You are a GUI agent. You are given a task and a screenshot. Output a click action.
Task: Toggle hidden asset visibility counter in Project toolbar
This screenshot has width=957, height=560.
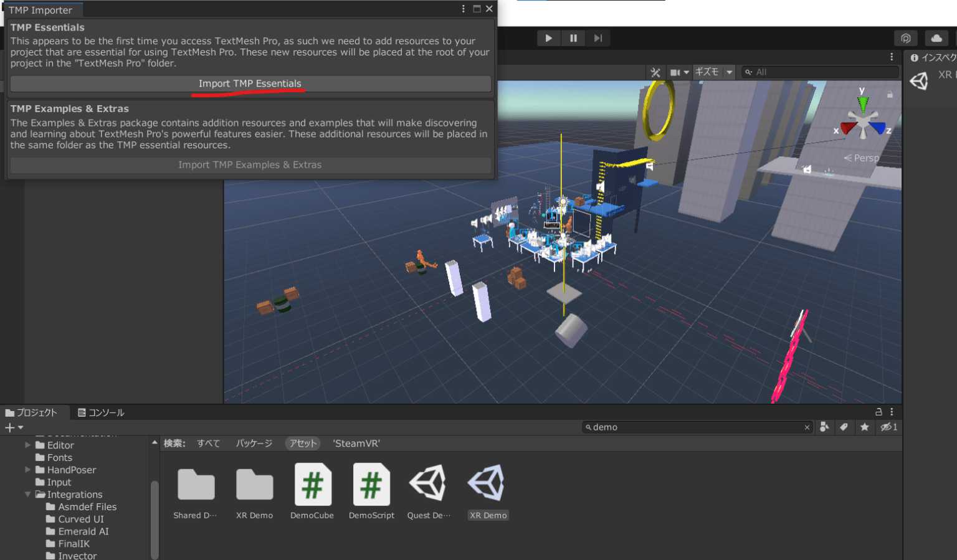889,427
